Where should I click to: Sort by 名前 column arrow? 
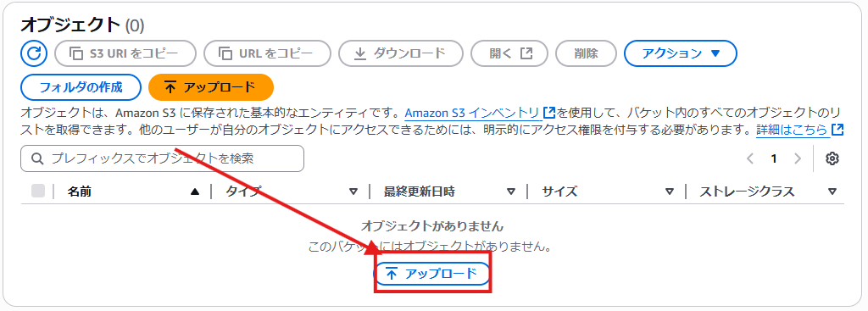tap(194, 192)
